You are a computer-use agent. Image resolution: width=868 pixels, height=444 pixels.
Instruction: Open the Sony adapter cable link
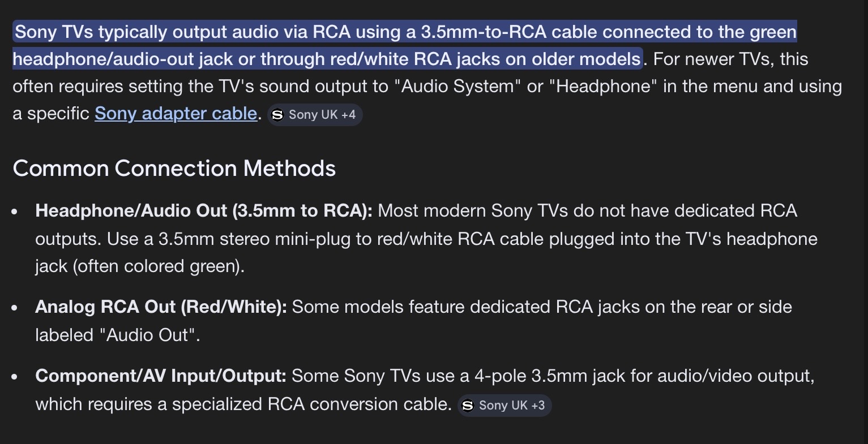click(x=176, y=114)
